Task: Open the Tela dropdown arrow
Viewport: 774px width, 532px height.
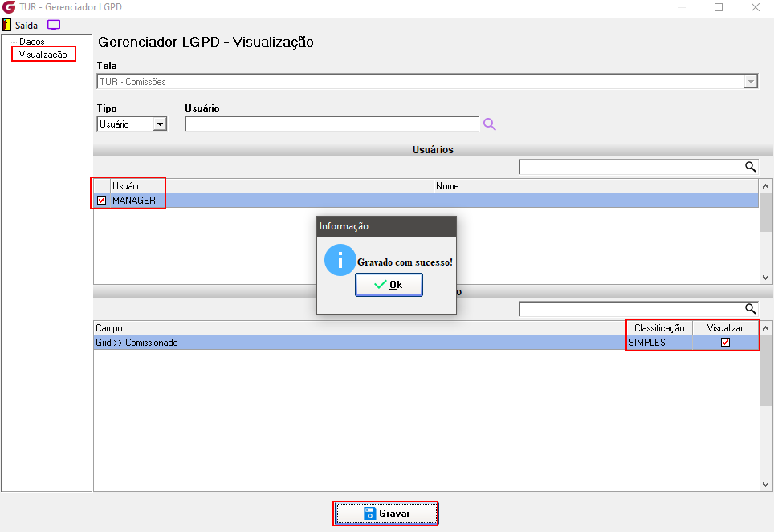Action: [750, 82]
